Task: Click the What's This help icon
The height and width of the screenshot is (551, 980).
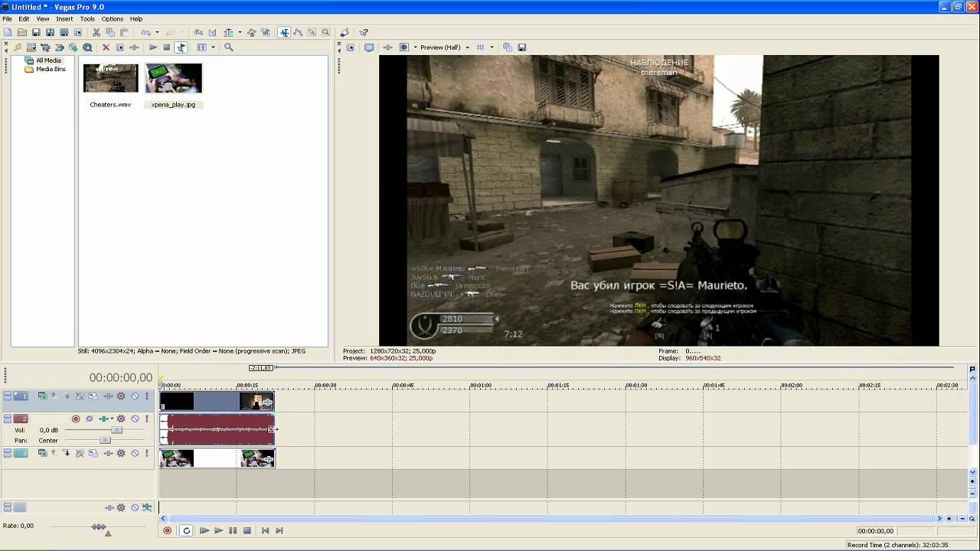Action: tap(364, 32)
